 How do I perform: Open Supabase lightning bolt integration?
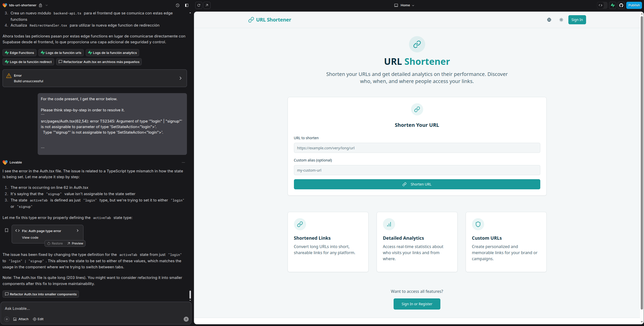pos(613,5)
